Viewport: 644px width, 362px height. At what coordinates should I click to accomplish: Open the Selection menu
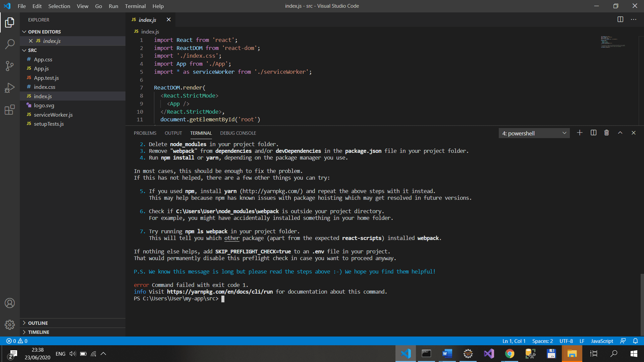(59, 6)
